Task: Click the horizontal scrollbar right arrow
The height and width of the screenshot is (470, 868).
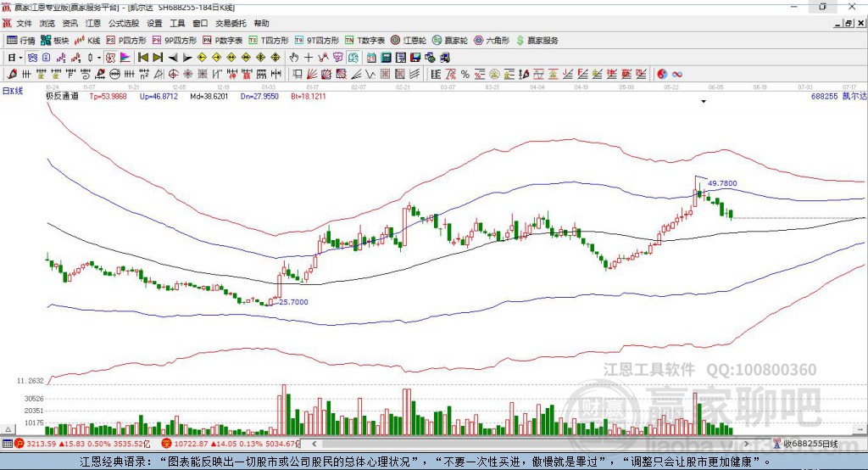Action: pos(746,444)
